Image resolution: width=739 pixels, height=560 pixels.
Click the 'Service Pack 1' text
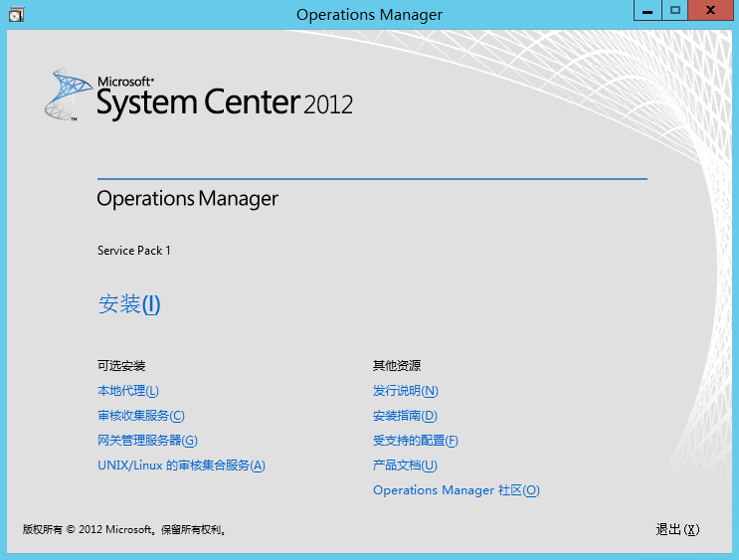134,251
